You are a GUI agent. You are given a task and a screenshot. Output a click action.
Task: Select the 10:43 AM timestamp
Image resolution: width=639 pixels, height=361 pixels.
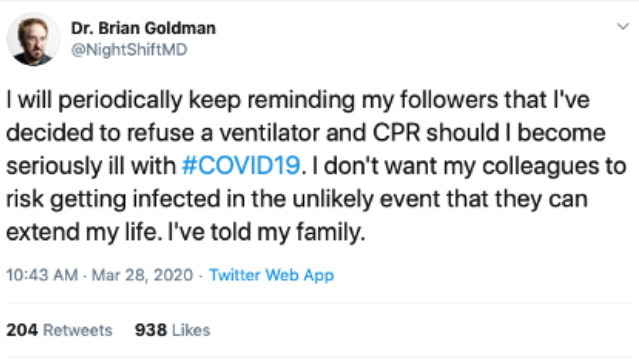click(42, 275)
